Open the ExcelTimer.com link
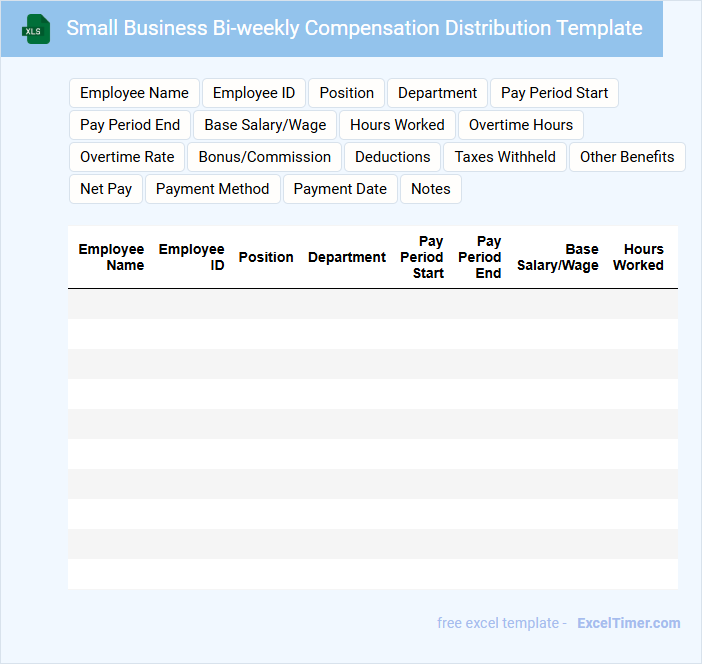This screenshot has width=702, height=664. (628, 623)
